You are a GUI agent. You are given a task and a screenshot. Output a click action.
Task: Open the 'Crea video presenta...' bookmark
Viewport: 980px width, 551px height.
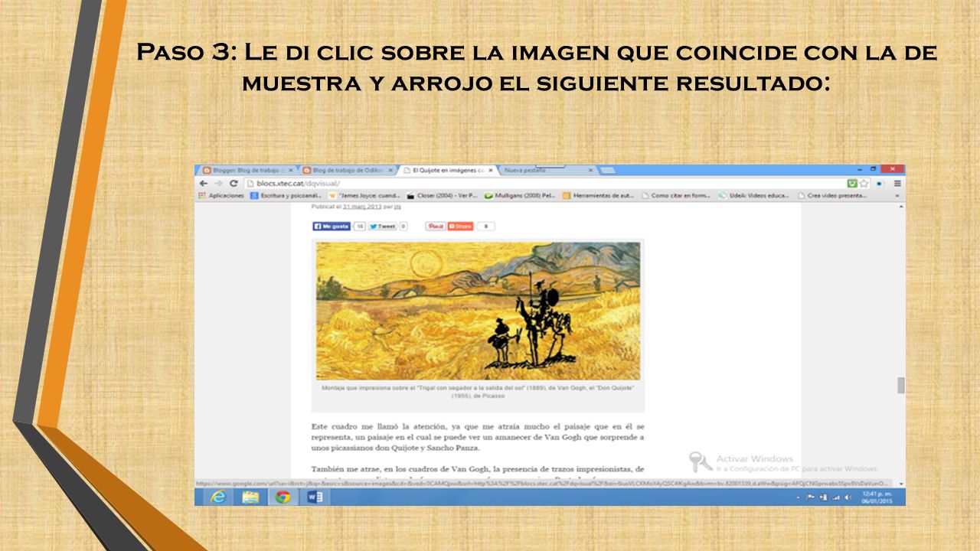coord(833,195)
